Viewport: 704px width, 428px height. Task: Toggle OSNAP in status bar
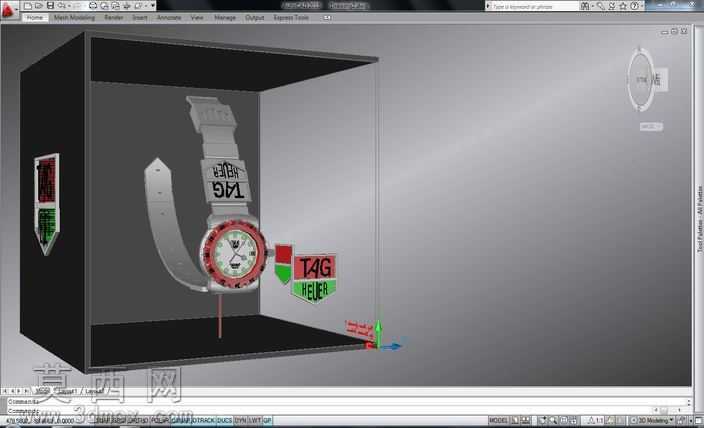tap(181, 421)
